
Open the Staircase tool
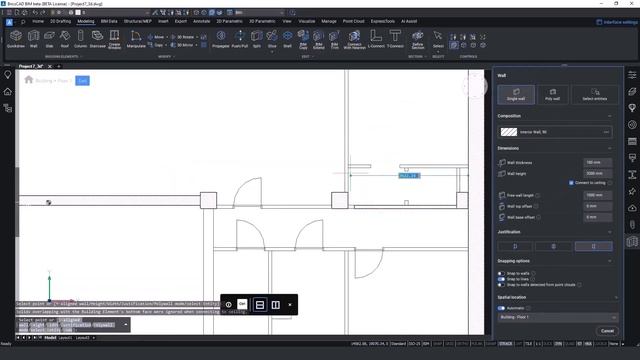[98, 39]
